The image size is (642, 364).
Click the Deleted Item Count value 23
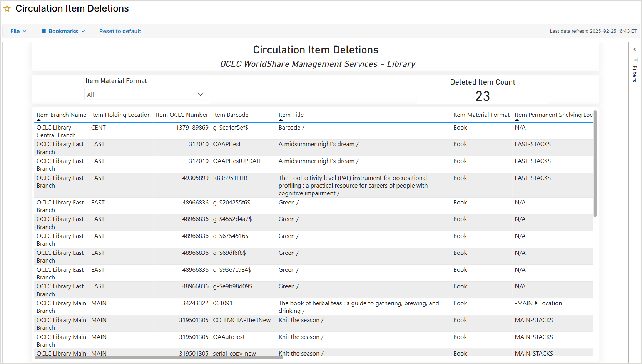coord(483,96)
